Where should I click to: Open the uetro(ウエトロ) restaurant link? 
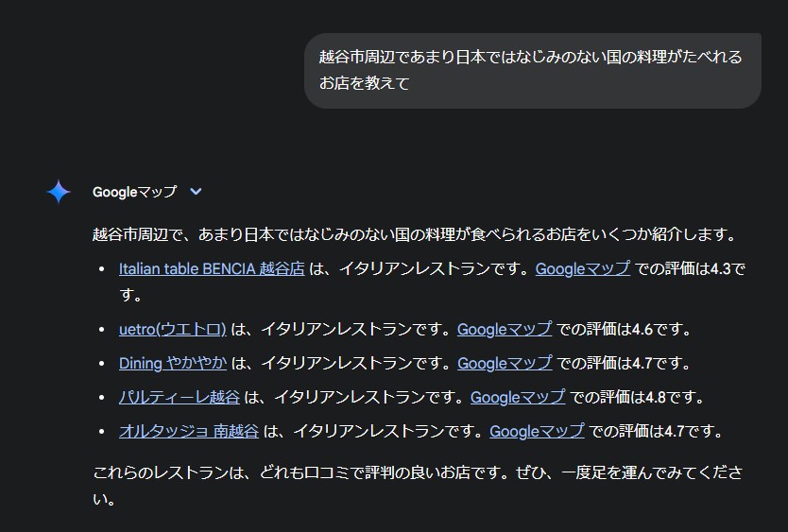(172, 329)
